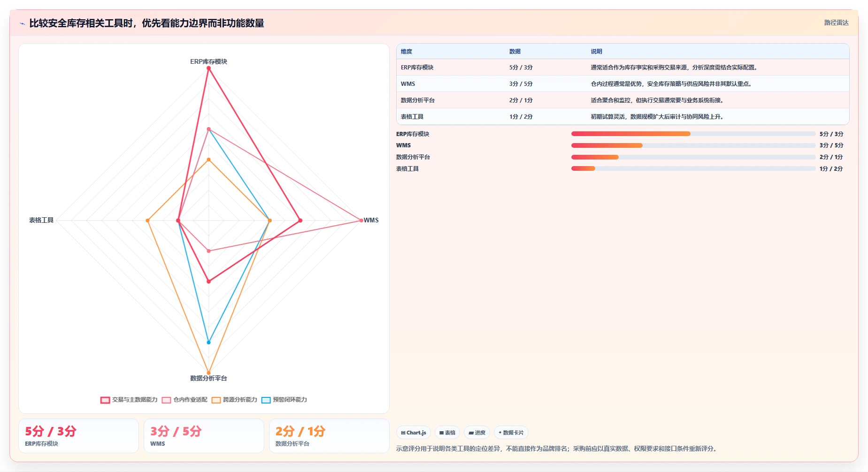Open the WMS 3分 / 5分 data card
Image resolution: width=868 pixels, height=472 pixels.
point(204,436)
